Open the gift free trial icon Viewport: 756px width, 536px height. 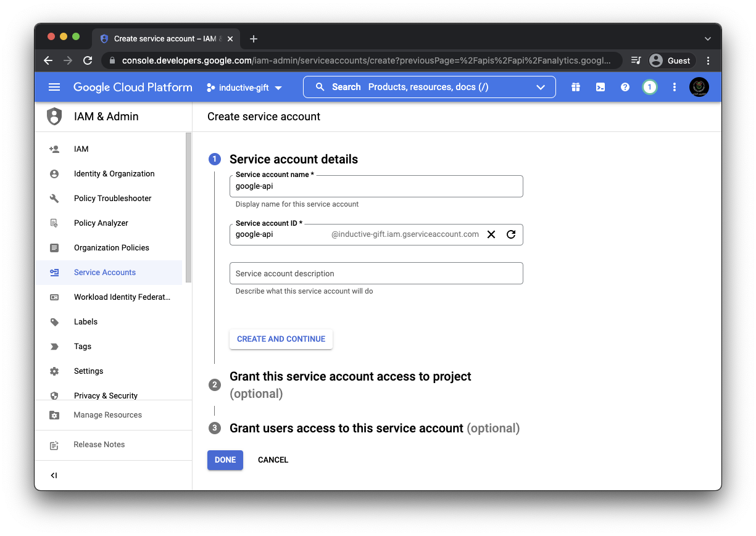576,87
